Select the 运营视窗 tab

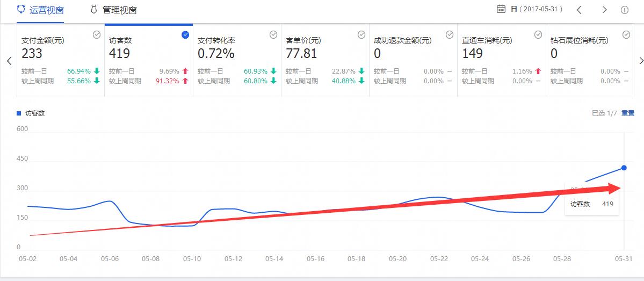(x=47, y=10)
